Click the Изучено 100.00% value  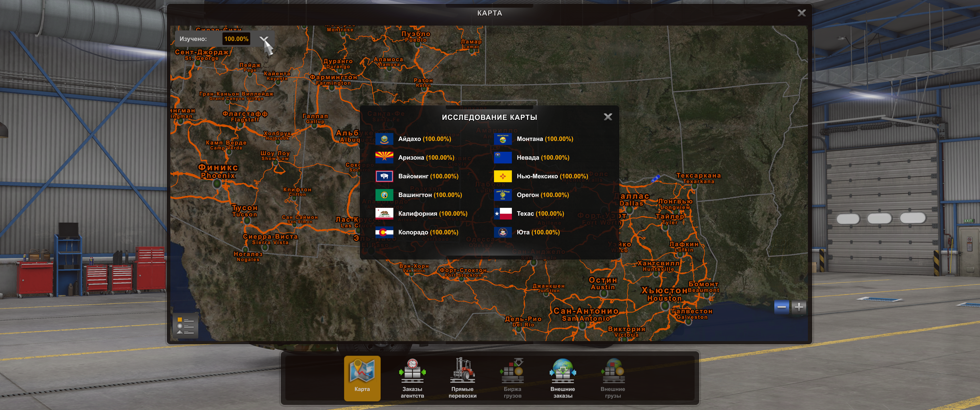pyautogui.click(x=236, y=39)
